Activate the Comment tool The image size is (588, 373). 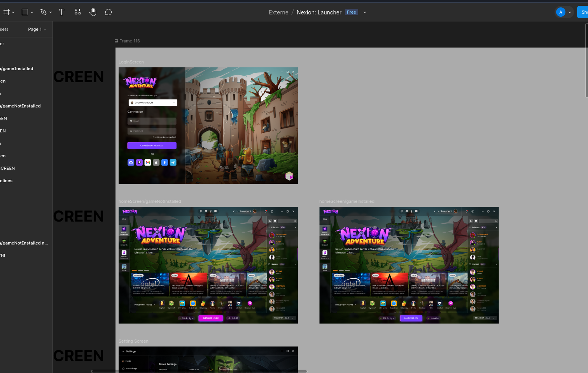coord(108,12)
